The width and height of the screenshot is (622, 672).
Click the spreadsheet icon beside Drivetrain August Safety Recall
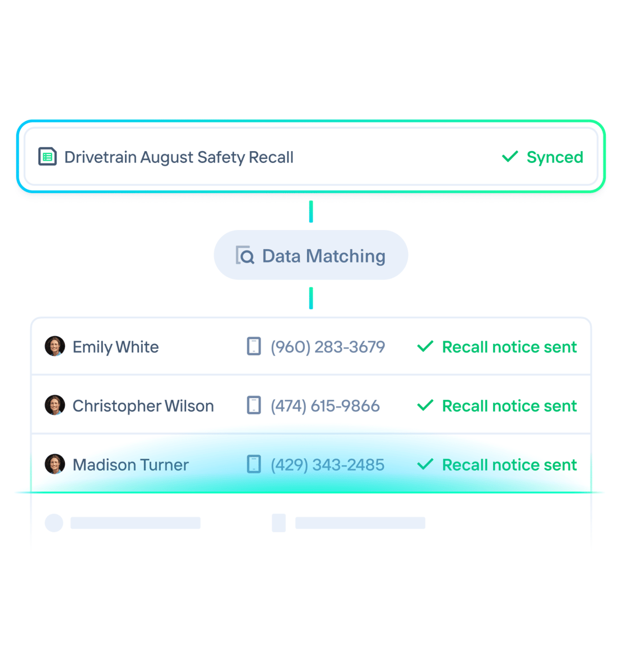(48, 157)
